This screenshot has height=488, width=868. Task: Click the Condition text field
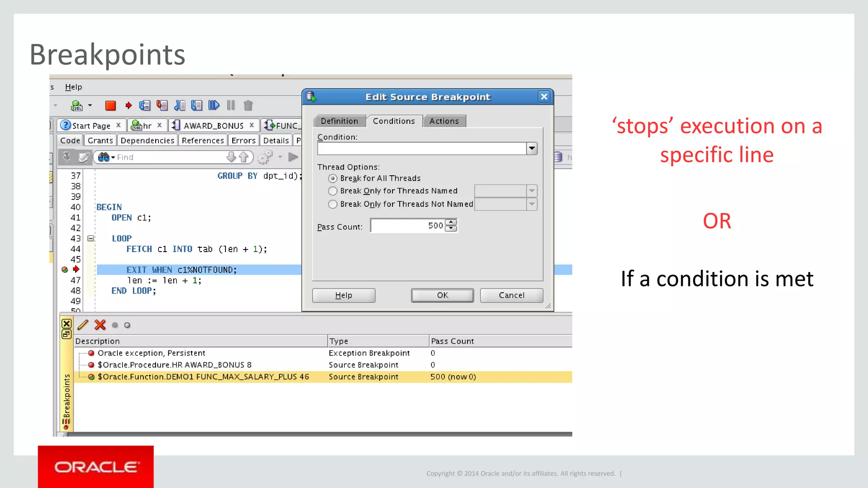point(422,148)
